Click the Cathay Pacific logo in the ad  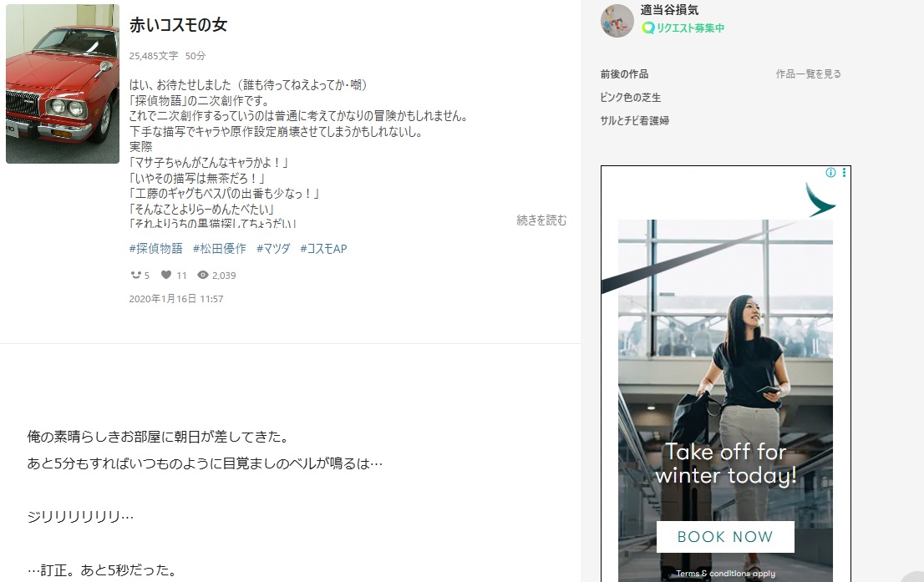pos(820,200)
